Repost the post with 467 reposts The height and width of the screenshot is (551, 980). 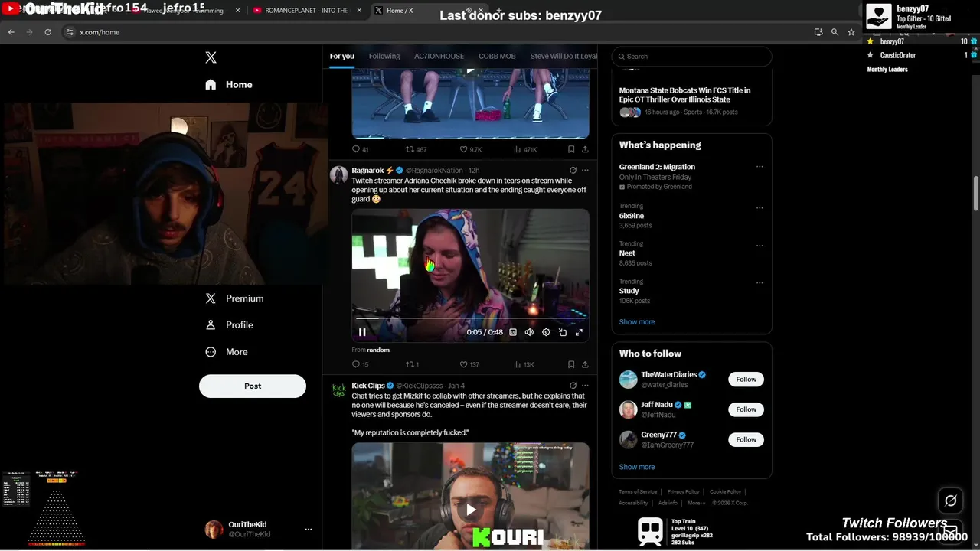point(416,150)
